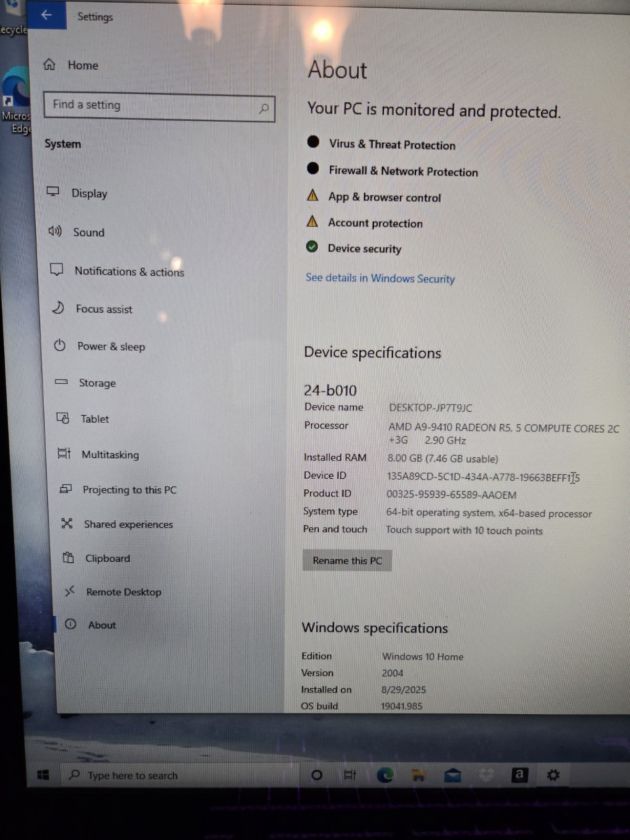Click the magnifier icon in Find a setting

(264, 109)
